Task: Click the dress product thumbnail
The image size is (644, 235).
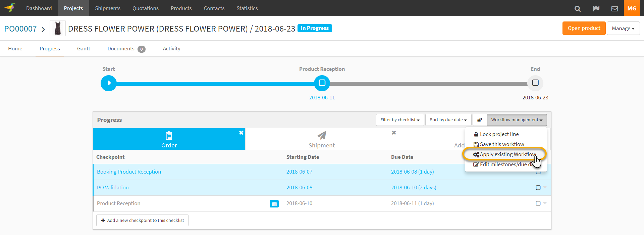Action: tap(58, 29)
